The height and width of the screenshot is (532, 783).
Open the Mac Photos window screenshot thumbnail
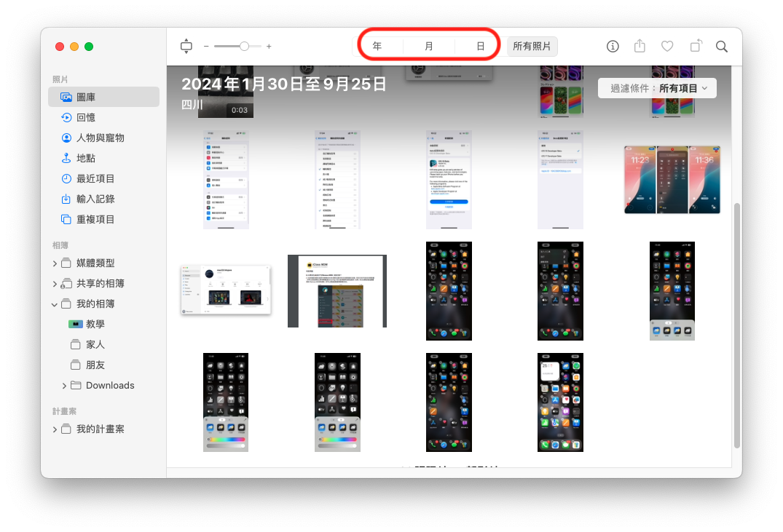click(226, 290)
